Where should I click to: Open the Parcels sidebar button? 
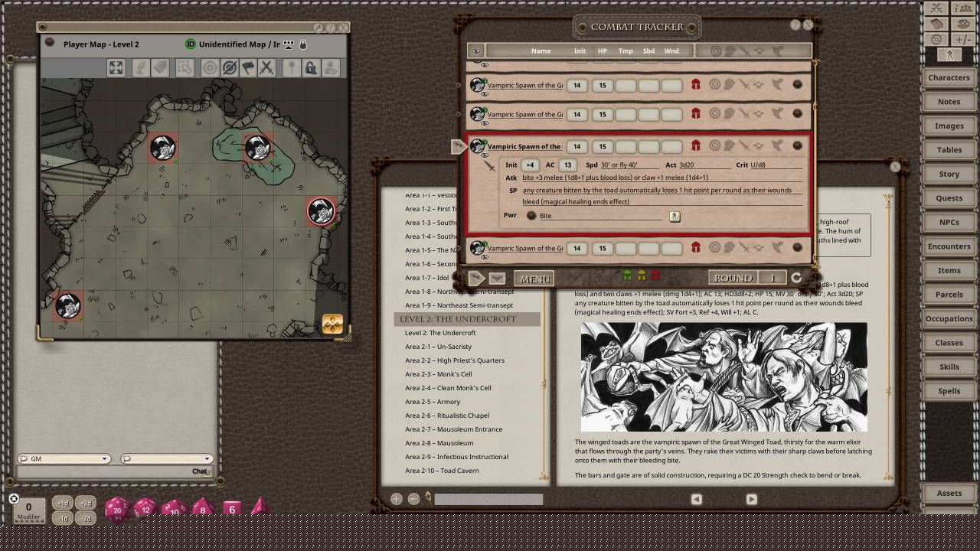pos(949,295)
